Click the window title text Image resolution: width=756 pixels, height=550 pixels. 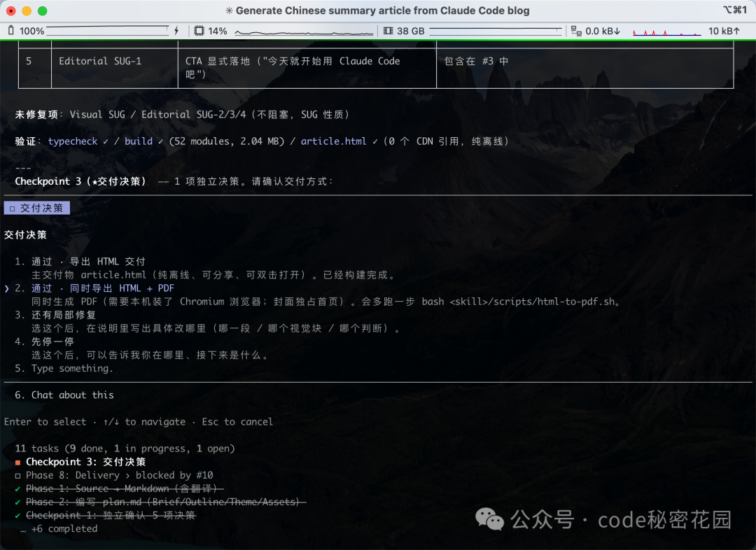tap(382, 10)
